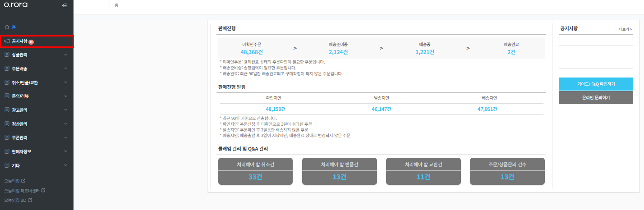Click the 상품관리 list icon
Image resolution: width=644 pixels, height=210 pixels.
(7, 55)
